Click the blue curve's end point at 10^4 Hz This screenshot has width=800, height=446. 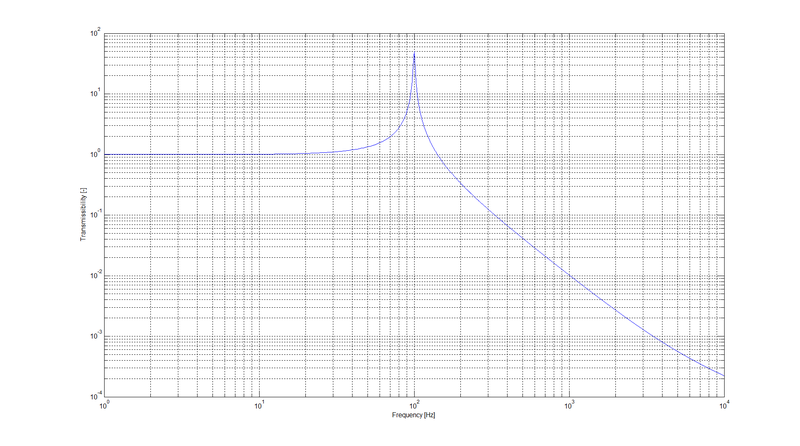tap(723, 375)
